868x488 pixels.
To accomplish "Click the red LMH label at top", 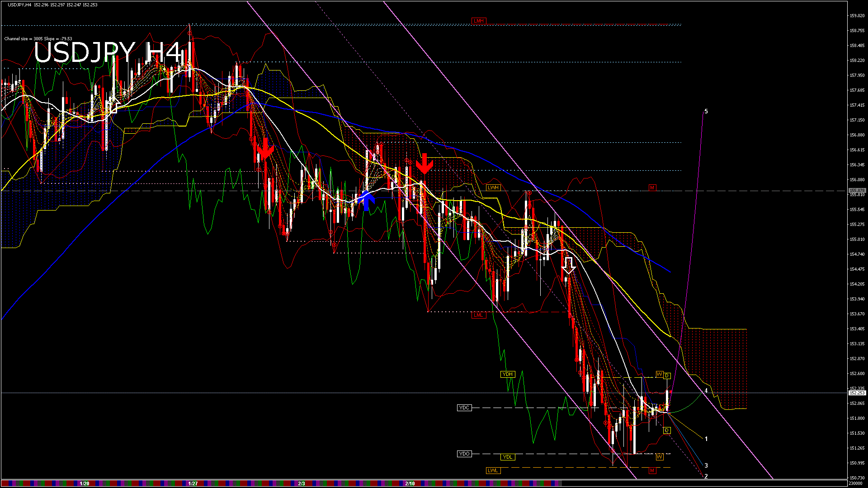I will tap(478, 21).
